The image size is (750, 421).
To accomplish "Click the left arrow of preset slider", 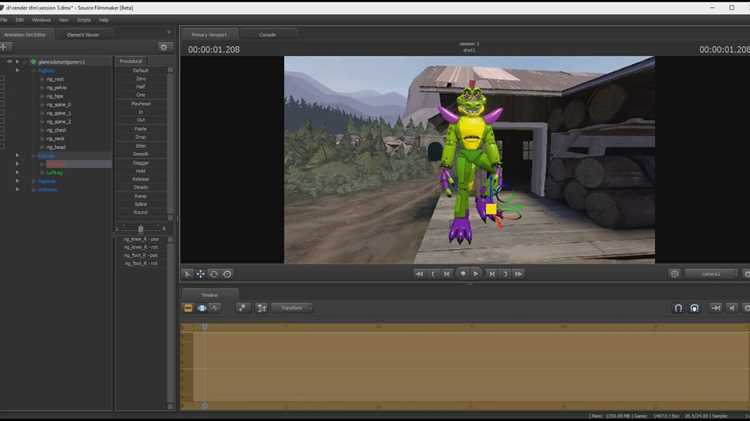I will coord(117,229).
